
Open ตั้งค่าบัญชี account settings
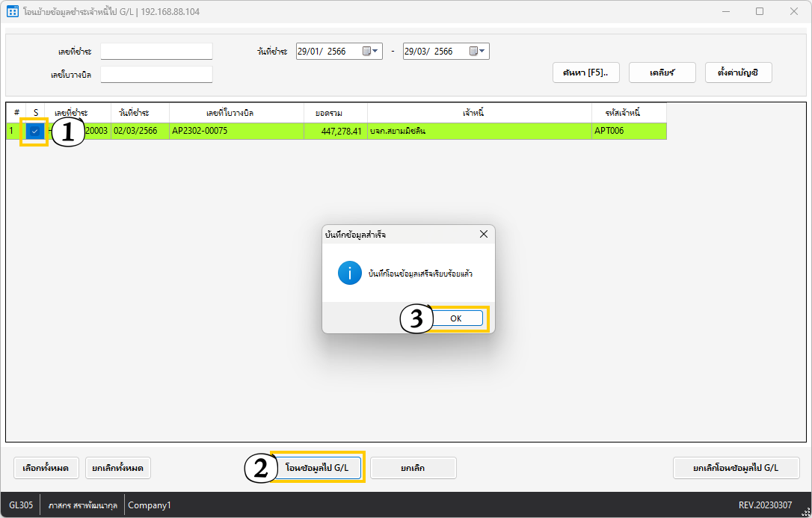click(738, 73)
